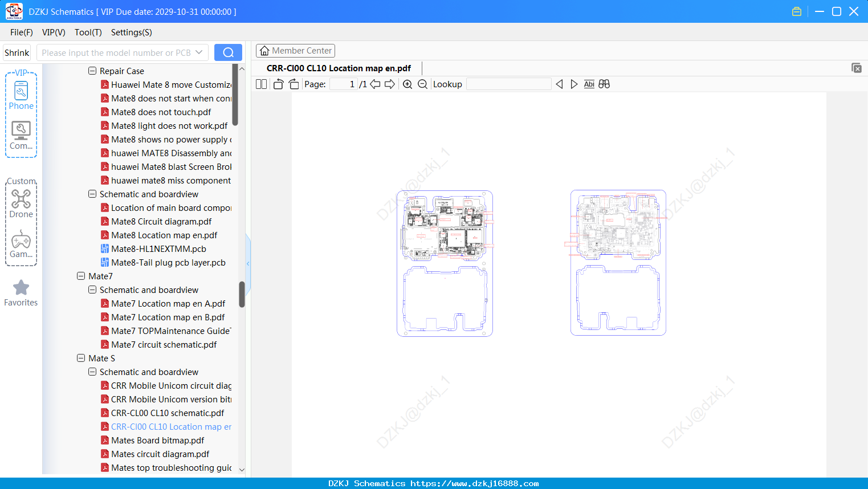
Task: Open Mate8-HL1NEXTMM.pcb file
Action: [158, 249]
